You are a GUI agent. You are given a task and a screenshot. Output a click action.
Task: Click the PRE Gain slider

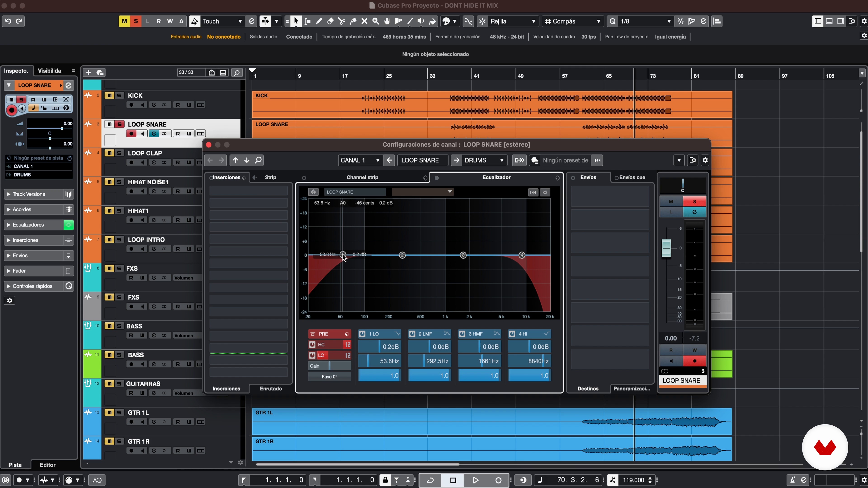330,366
